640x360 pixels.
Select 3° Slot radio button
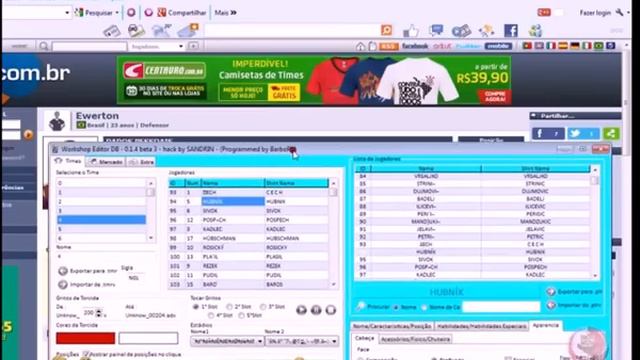click(263, 307)
